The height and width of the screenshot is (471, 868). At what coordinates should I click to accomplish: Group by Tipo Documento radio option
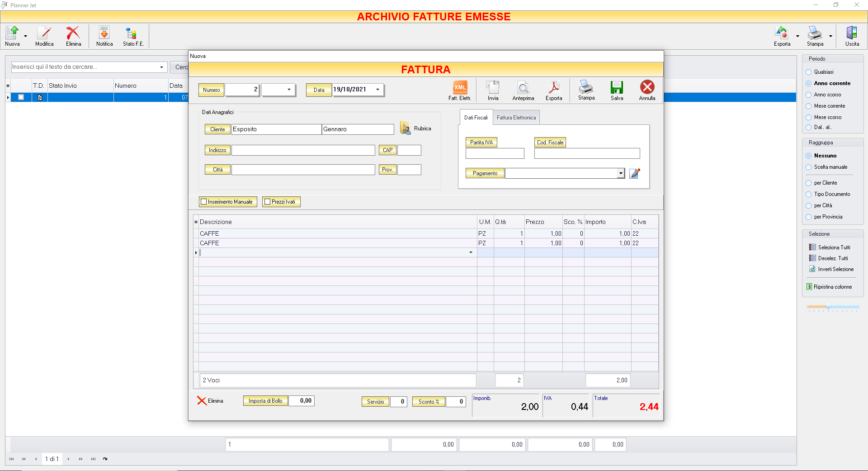[x=809, y=194]
